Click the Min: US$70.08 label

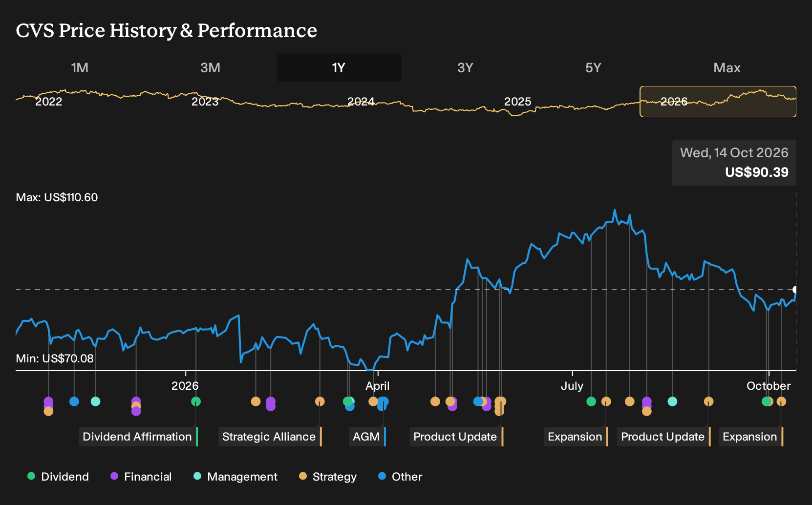(55, 358)
